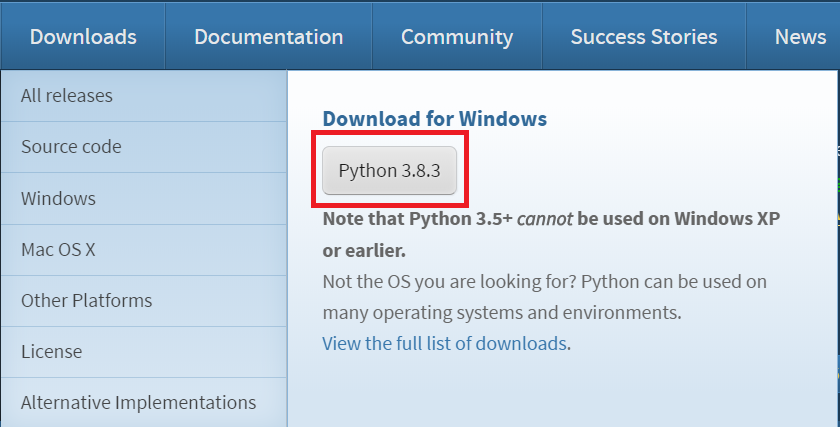Open the News navigation item
Screen dimensions: 840x427
800,37
